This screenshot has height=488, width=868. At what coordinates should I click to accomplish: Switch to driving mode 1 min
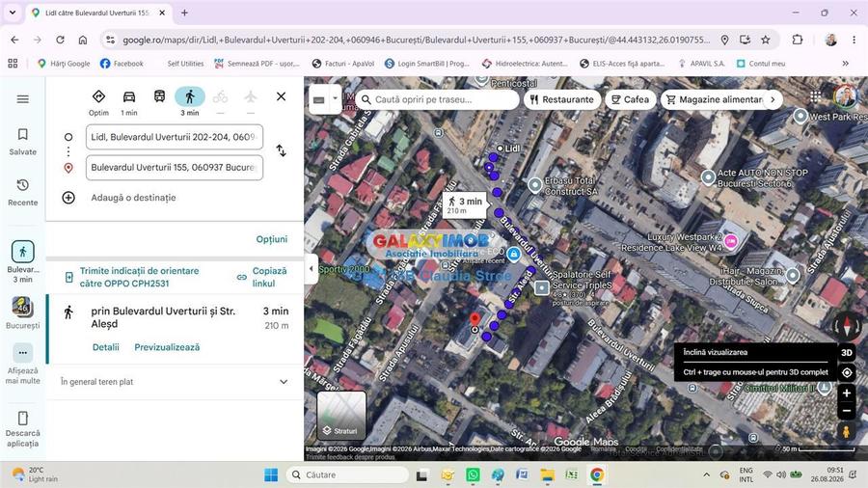click(129, 102)
